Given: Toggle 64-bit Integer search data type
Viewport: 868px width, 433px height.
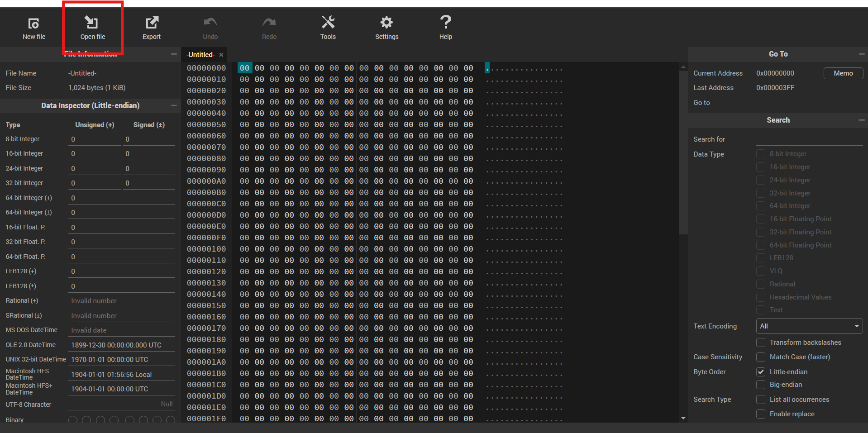Looking at the screenshot, I should click(x=761, y=206).
